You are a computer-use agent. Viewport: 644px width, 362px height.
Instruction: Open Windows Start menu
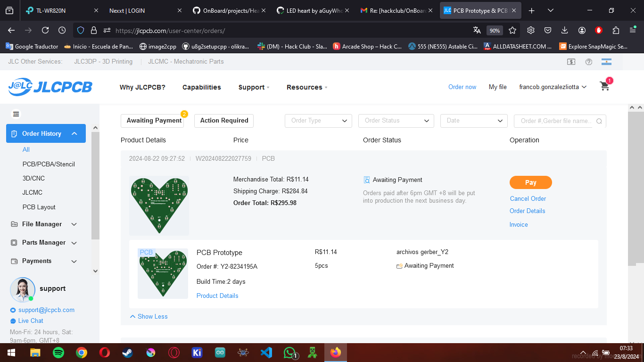[x=11, y=353]
